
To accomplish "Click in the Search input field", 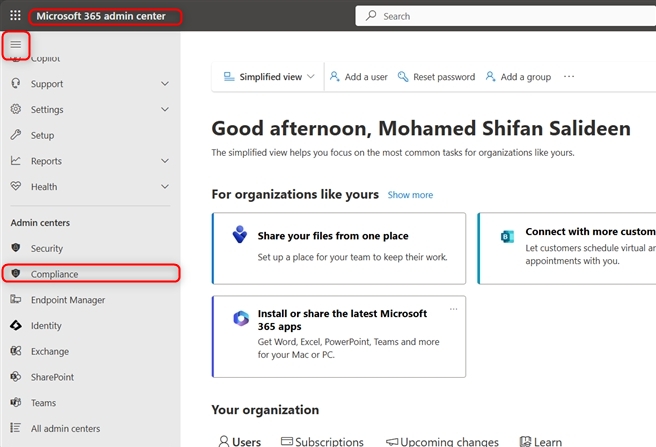I will [505, 16].
